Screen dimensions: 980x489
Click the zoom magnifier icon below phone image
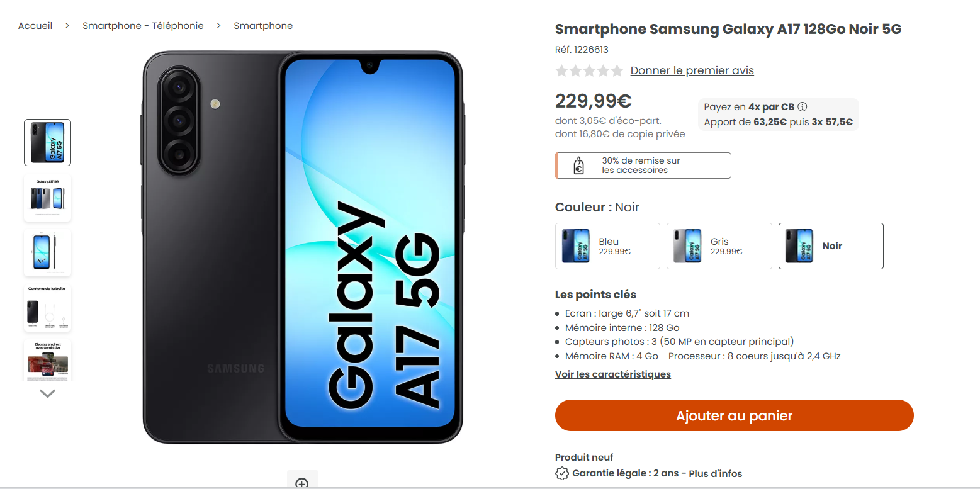click(x=302, y=481)
